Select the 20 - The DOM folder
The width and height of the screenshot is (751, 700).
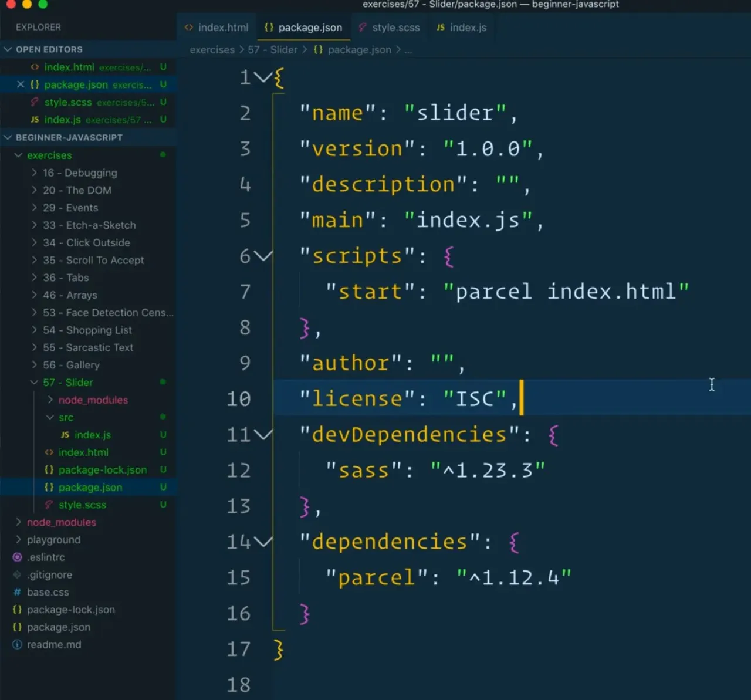pos(79,190)
